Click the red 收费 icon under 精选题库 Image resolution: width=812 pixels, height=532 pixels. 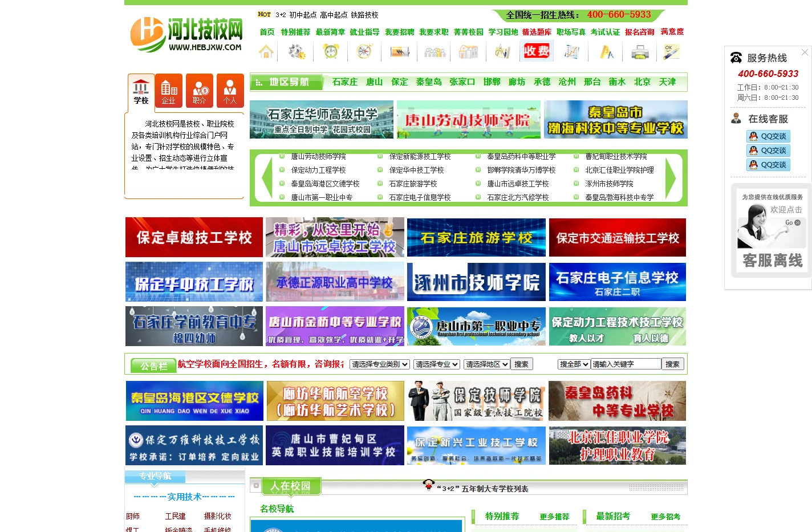pos(537,51)
